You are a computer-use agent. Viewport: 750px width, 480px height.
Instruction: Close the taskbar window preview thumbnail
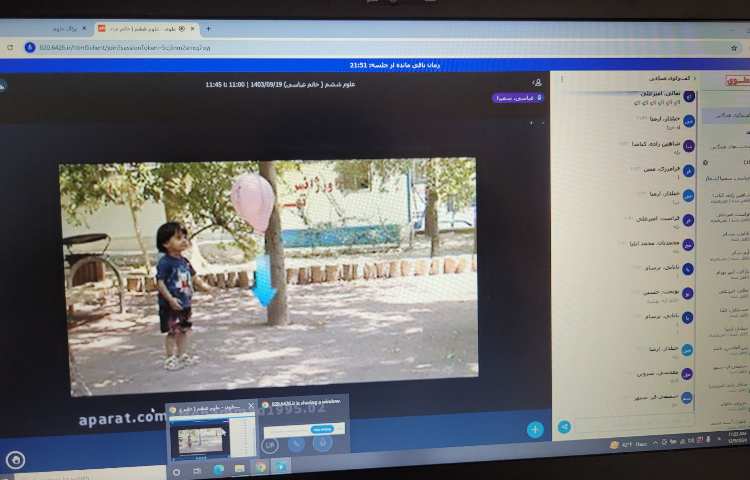click(x=251, y=406)
